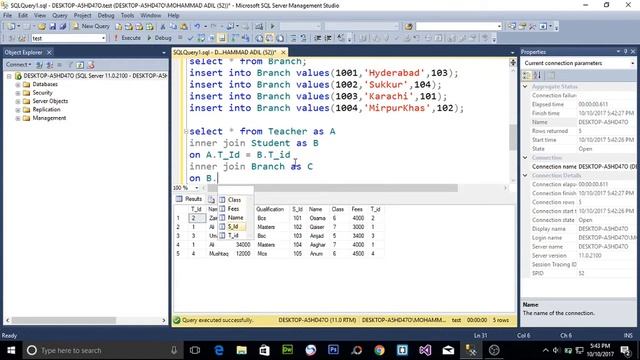Open the Edit menu
This screenshot has height=360, width=640.
23,16
